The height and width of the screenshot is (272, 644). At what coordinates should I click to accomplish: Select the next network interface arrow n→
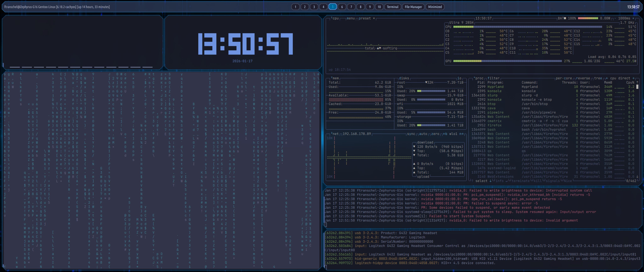[461, 134]
